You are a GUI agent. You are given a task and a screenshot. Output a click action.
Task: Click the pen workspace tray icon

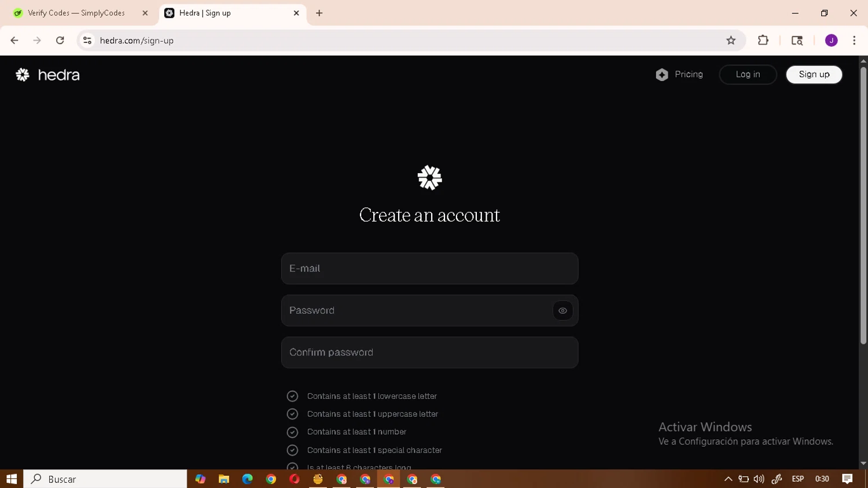pos(777,479)
